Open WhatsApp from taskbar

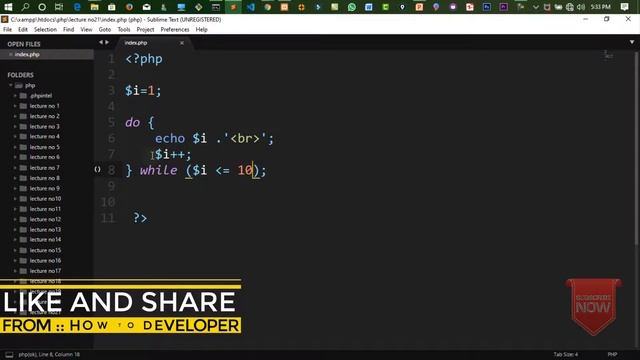pyautogui.click(x=351, y=7)
